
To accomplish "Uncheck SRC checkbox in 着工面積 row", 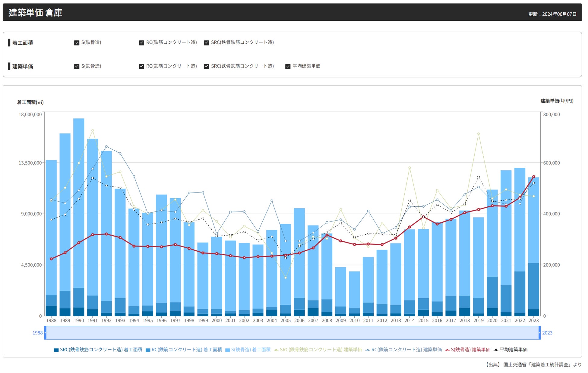I will click(206, 43).
